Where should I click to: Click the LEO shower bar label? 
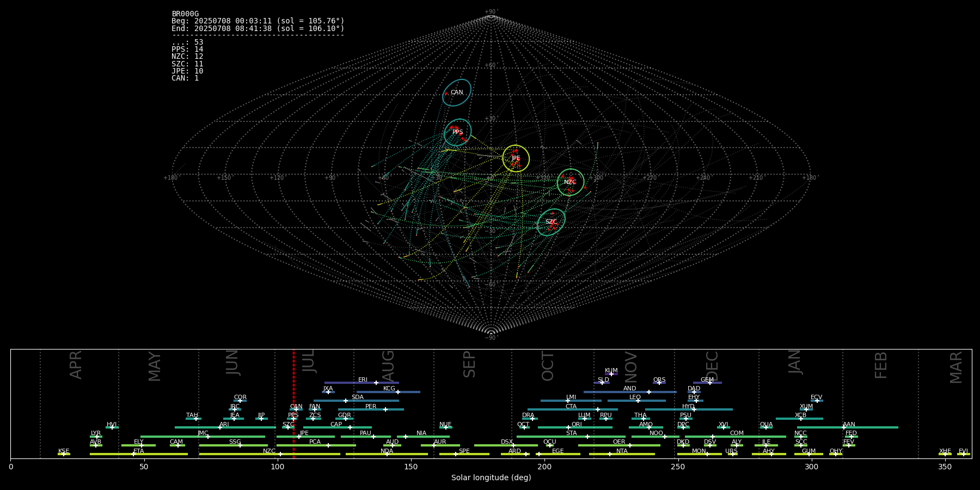tap(635, 397)
